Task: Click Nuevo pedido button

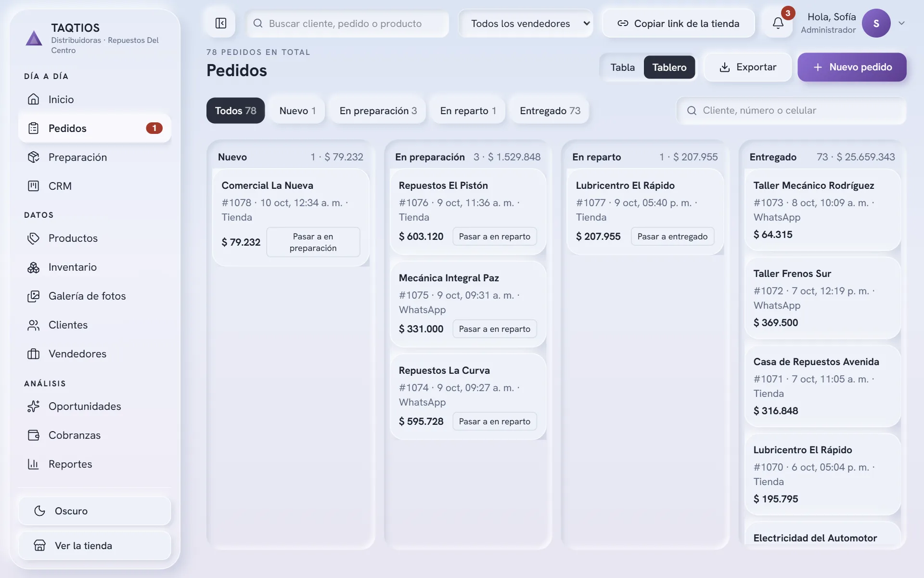Action: click(x=852, y=67)
